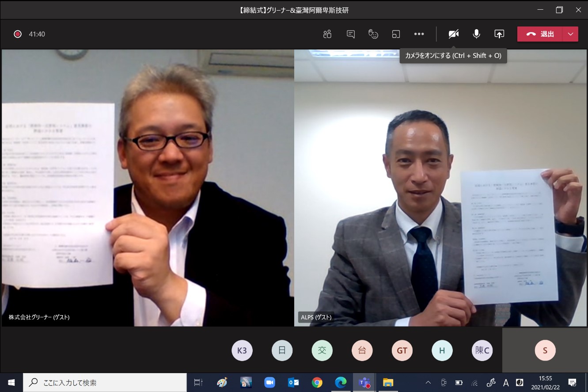588x392 pixels.
Task: Open Microsoft Edge from taskbar
Action: [x=341, y=382]
